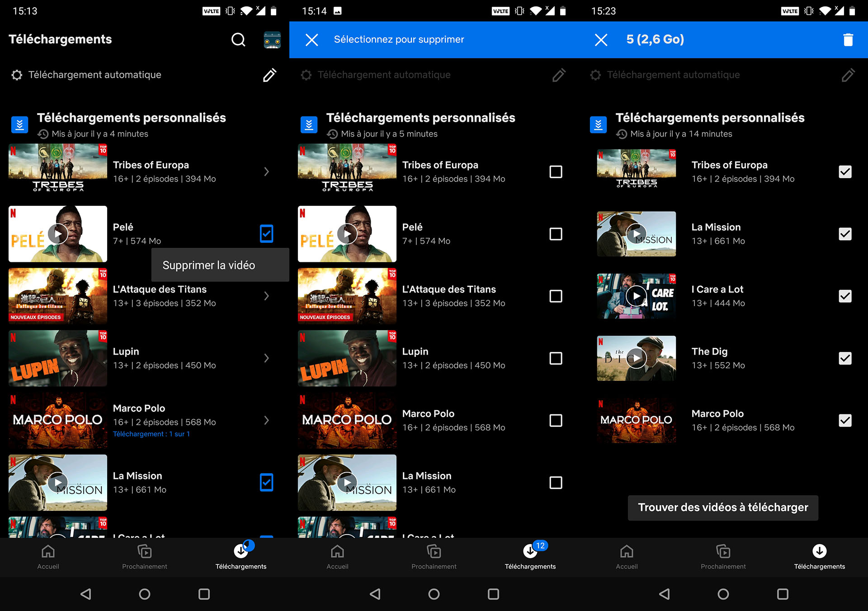Image resolution: width=868 pixels, height=611 pixels.
Task: Open Lupin thumbnail in the 15:14 screen
Action: click(347, 358)
